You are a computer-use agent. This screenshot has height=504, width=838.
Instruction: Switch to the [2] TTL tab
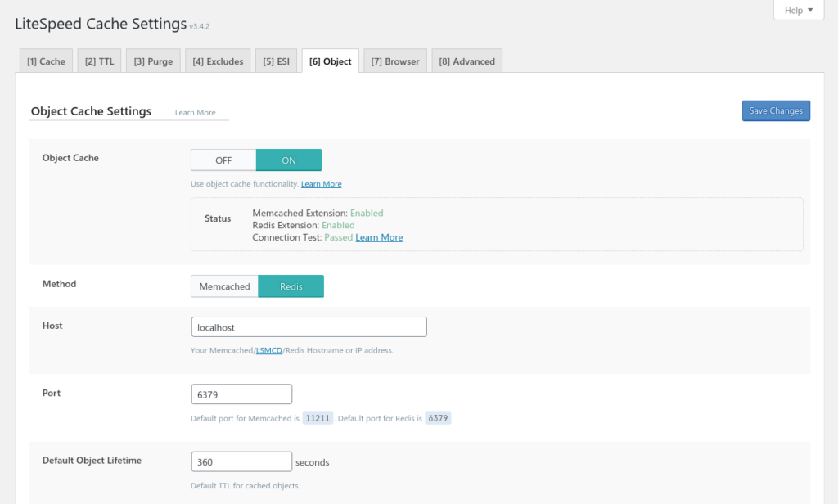(99, 61)
